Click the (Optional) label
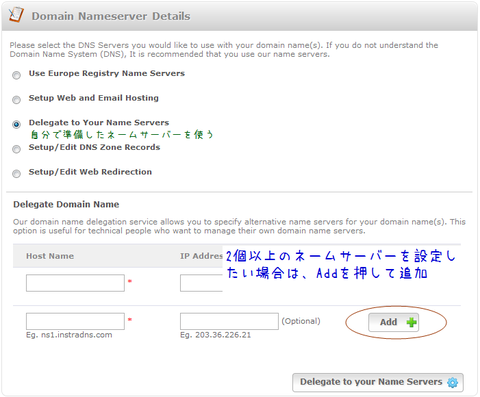 pos(301,321)
